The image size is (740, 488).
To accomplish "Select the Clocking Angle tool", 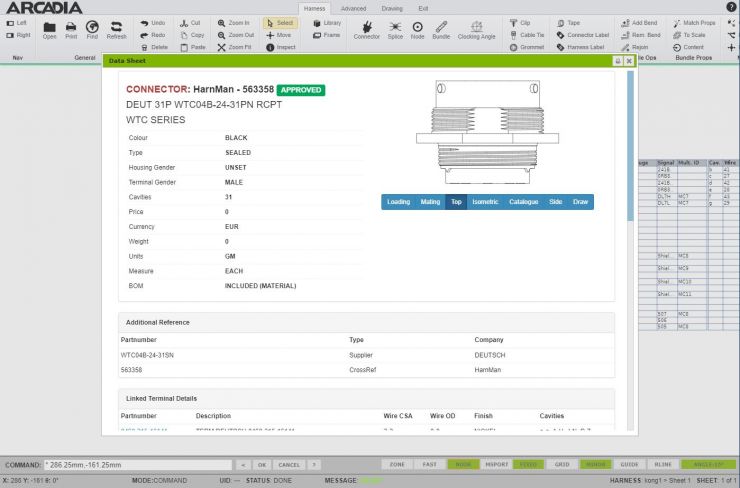I will pos(476,30).
